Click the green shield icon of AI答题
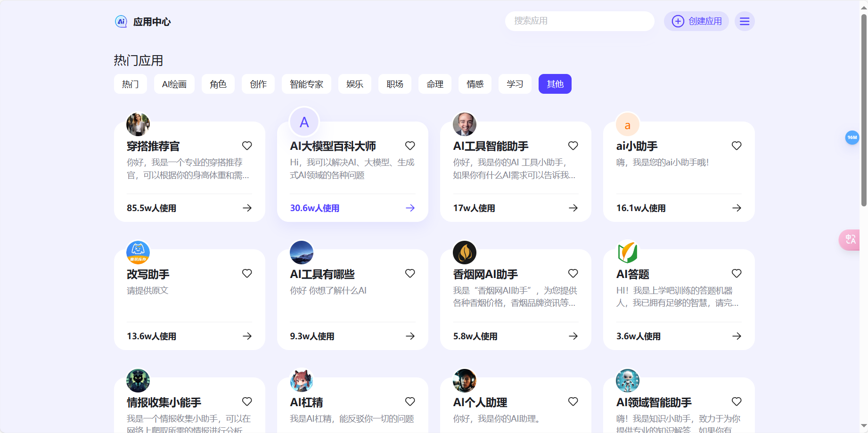 click(x=628, y=252)
